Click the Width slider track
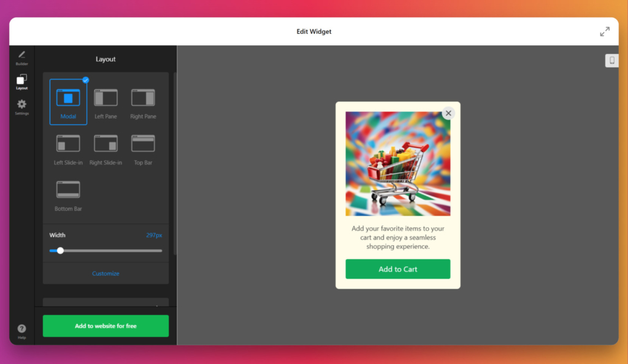 click(105, 251)
